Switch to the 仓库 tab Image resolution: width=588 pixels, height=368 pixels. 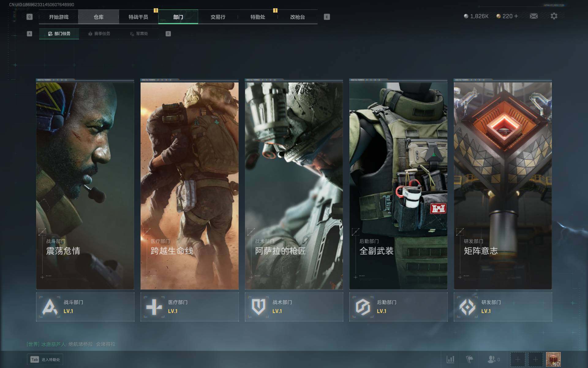click(x=98, y=17)
